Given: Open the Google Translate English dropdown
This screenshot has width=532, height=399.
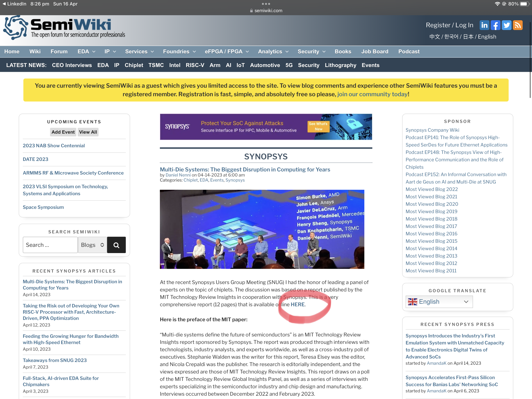Looking at the screenshot, I should [x=439, y=302].
